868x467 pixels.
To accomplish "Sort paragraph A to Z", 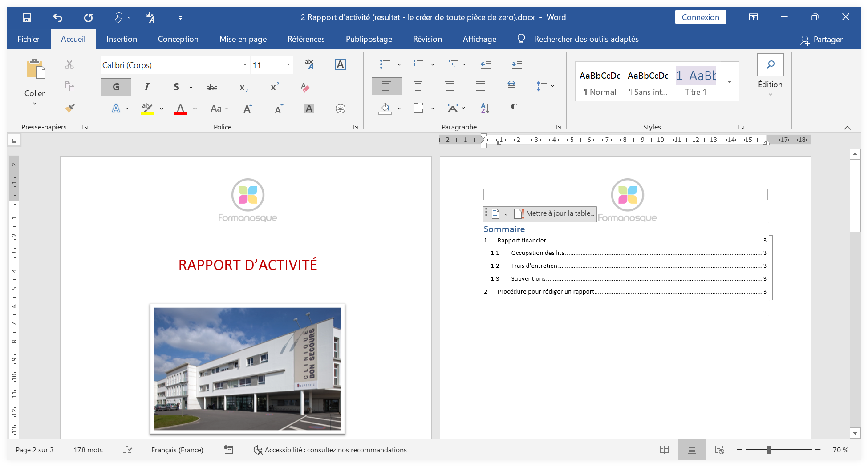I will [485, 108].
